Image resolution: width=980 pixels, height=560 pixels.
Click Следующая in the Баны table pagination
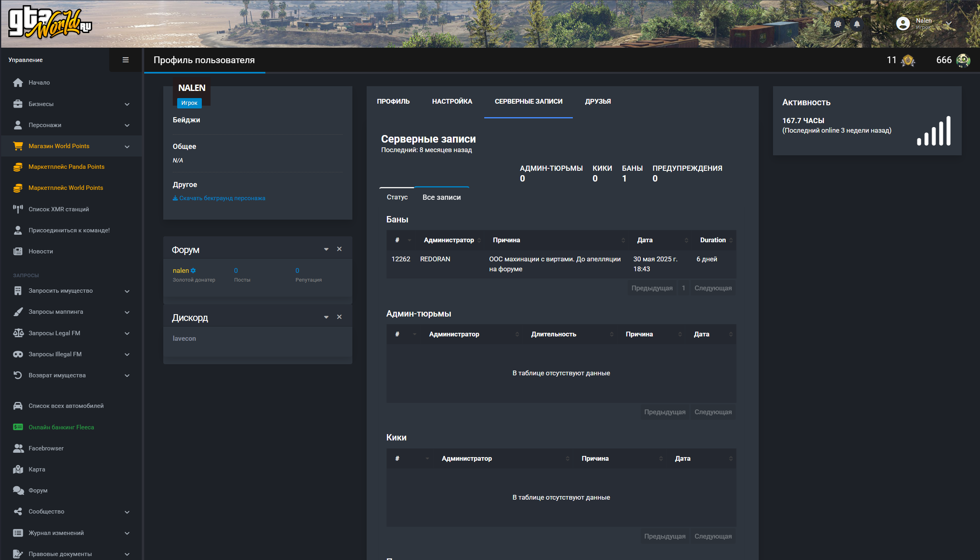[713, 288]
